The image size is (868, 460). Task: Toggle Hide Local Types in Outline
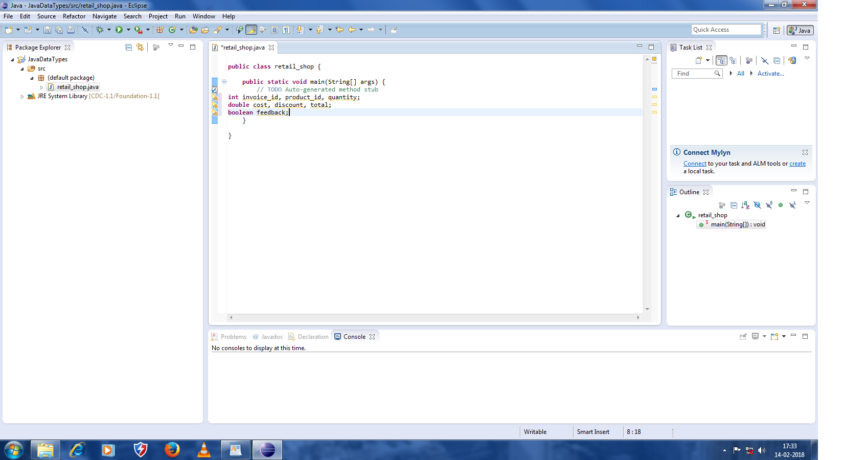(x=793, y=204)
